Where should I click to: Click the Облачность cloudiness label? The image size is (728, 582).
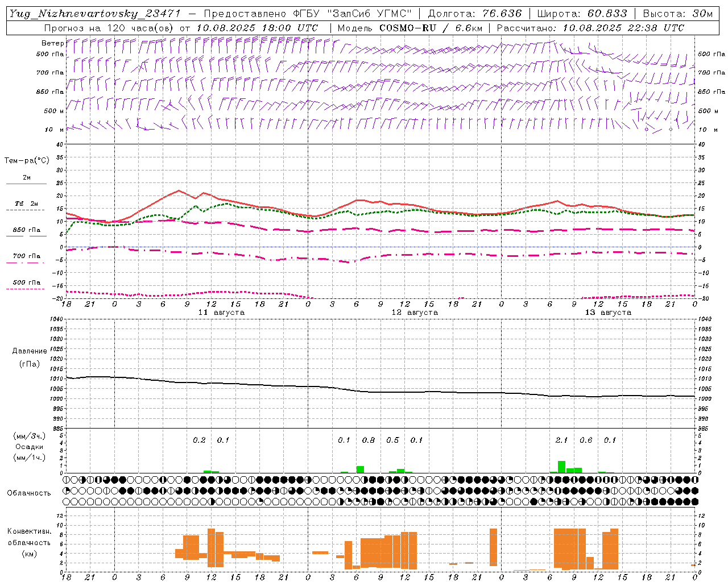(29, 493)
